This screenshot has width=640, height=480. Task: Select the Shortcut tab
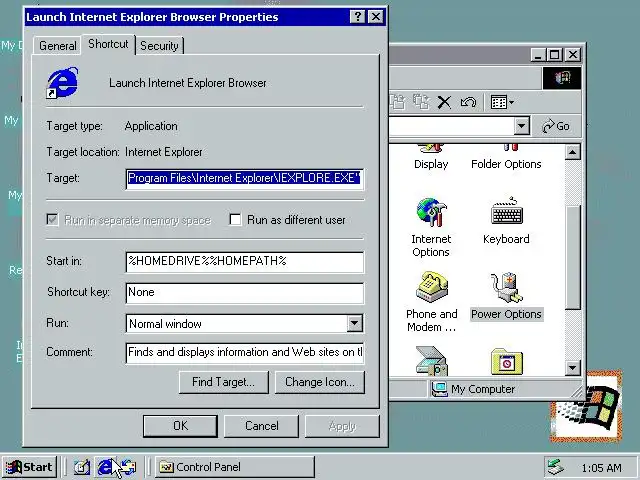(108, 44)
